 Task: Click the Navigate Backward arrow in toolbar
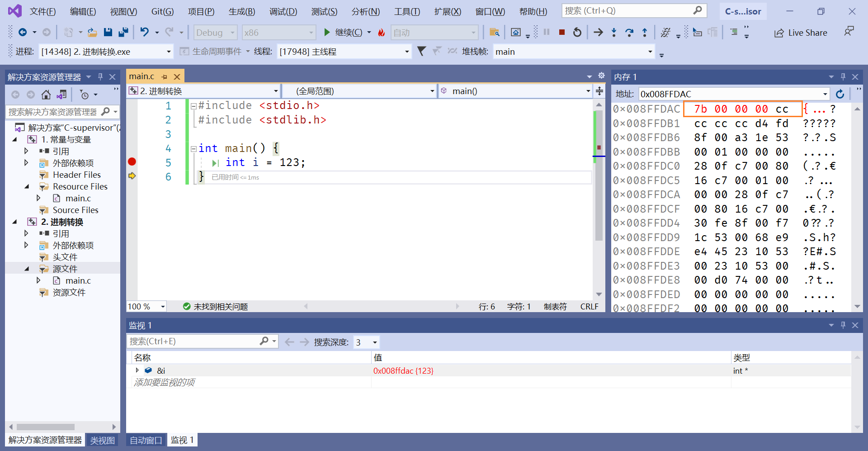point(22,32)
